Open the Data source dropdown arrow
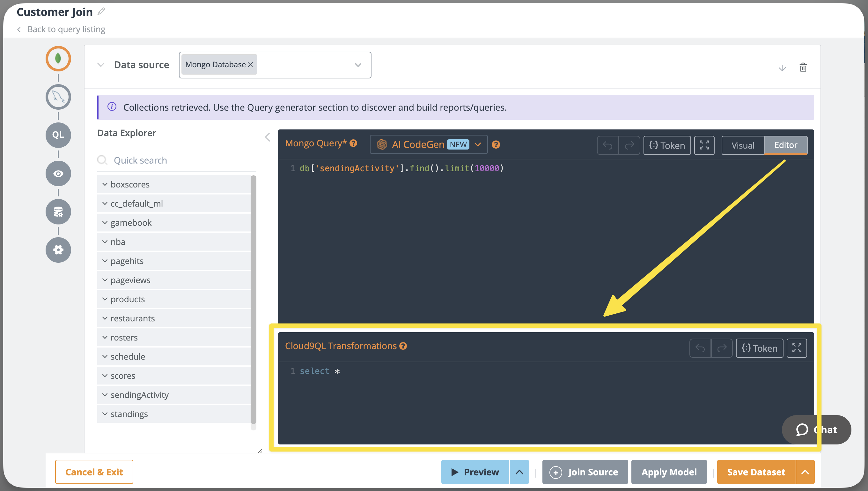 (x=358, y=65)
